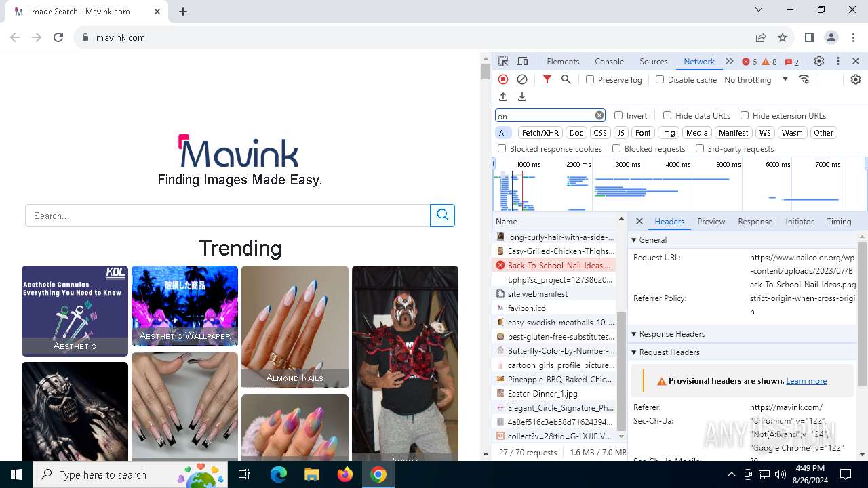Check Blocked response cookies
Image resolution: width=868 pixels, height=488 pixels.
click(x=502, y=148)
